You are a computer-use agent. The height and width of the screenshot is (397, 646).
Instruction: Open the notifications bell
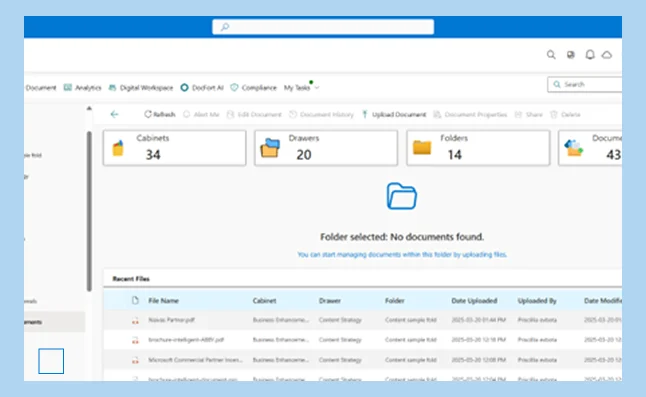[x=590, y=54]
